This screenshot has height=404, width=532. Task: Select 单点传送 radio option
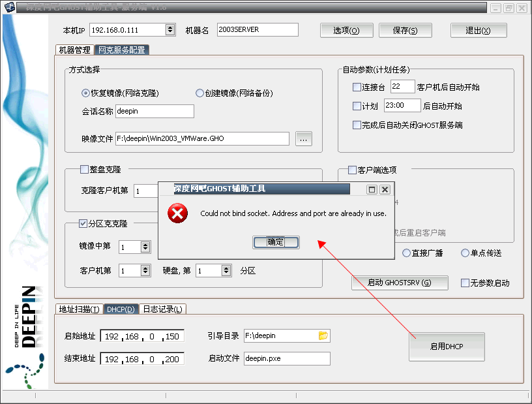coord(465,253)
